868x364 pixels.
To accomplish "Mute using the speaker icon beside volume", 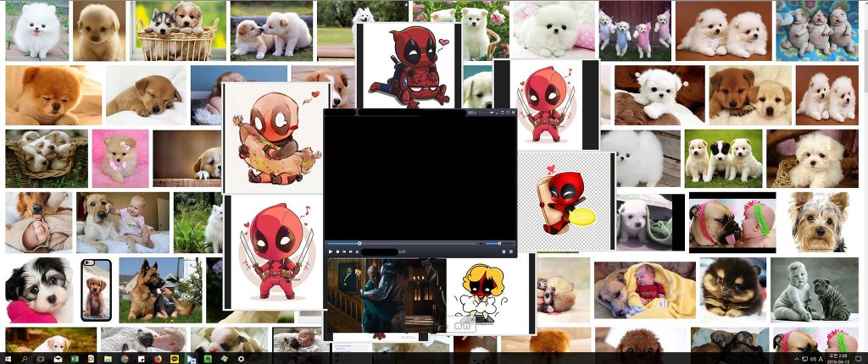I will point(481,244).
